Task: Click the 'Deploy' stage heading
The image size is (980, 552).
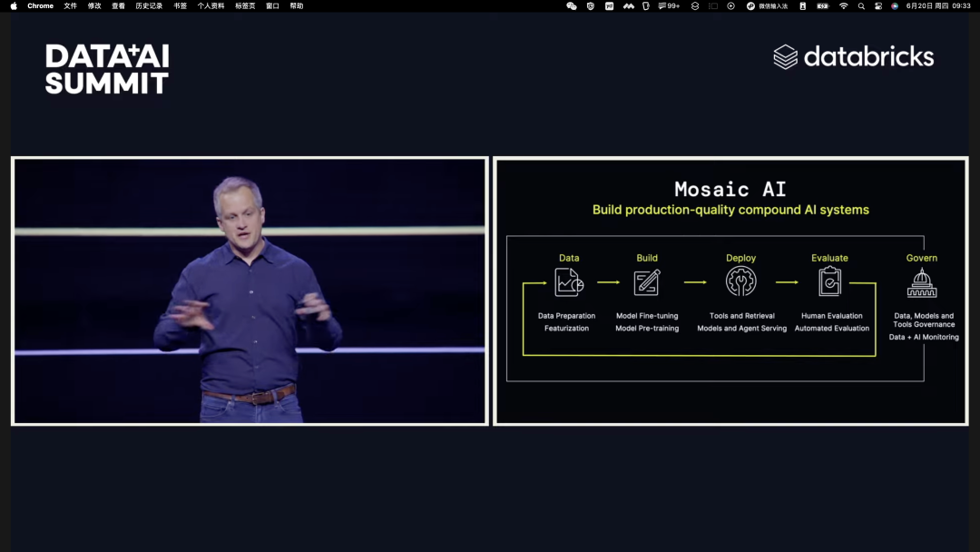Action: click(x=740, y=258)
